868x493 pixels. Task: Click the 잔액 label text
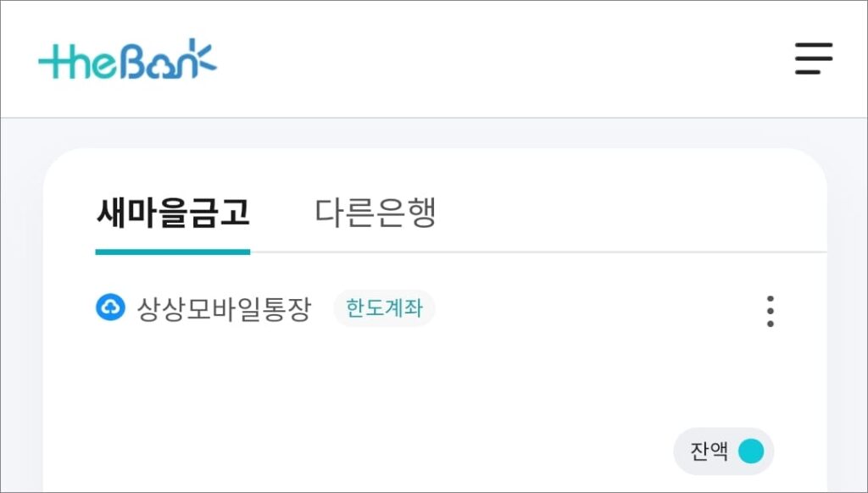pos(709,451)
